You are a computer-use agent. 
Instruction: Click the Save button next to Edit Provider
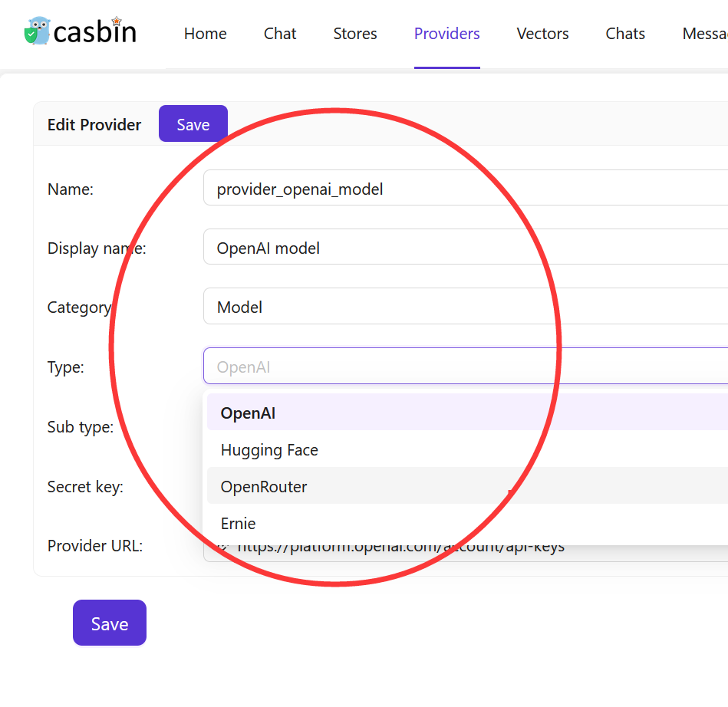[x=193, y=123]
